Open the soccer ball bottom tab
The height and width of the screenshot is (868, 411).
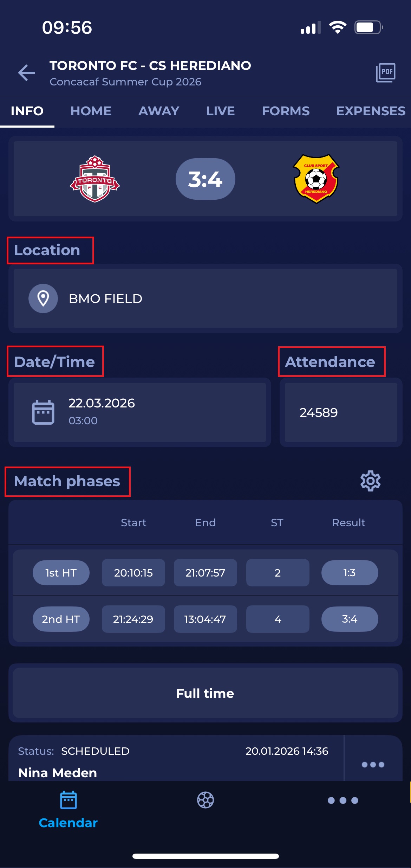click(205, 800)
